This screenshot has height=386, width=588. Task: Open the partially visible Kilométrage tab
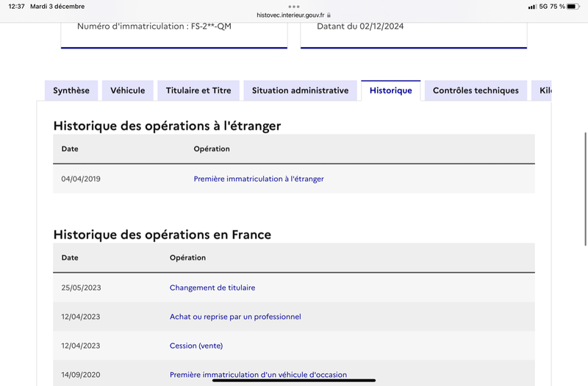click(542, 90)
